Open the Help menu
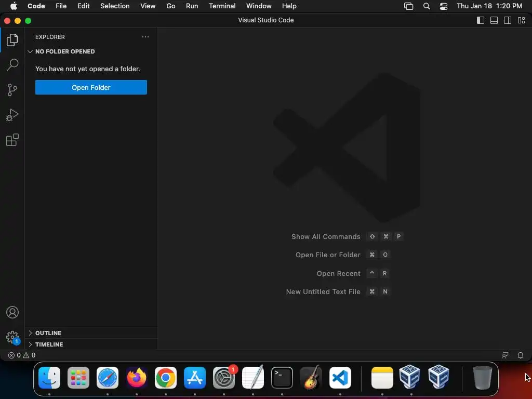This screenshot has height=399, width=532. click(289, 6)
